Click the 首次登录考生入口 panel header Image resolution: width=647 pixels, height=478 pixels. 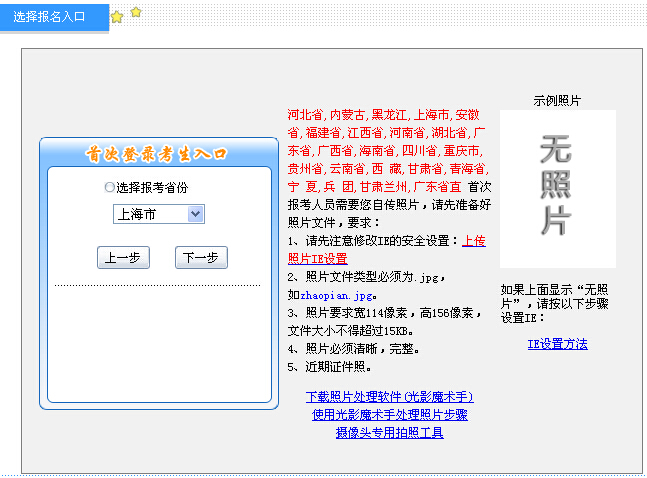(x=156, y=154)
